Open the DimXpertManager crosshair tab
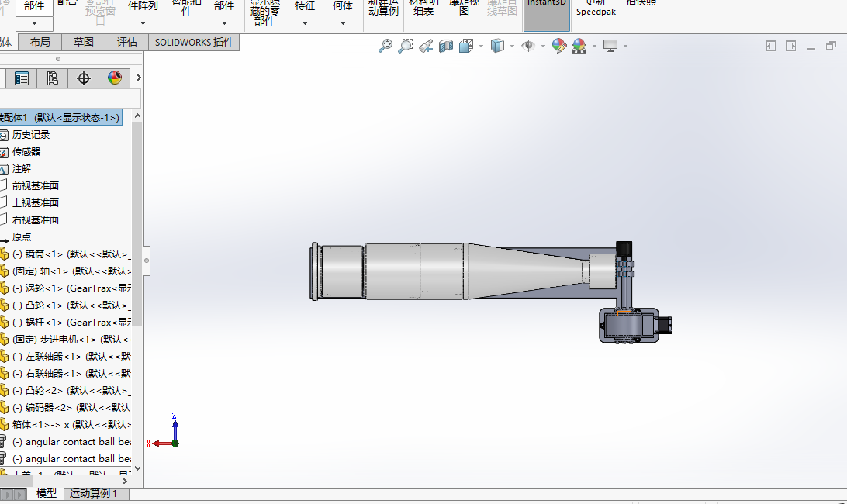Image resolution: width=847 pixels, height=504 pixels. pyautogui.click(x=83, y=78)
